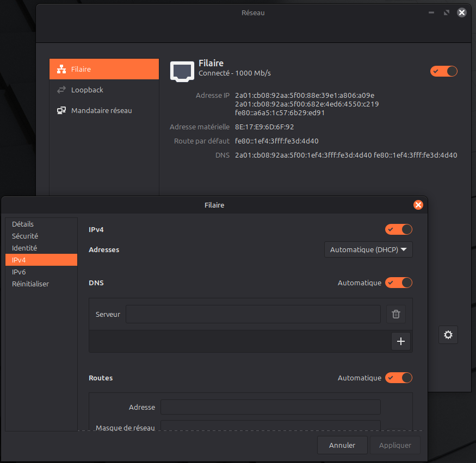Screen dimensions: 476x463
Task: Turn off automatic Routes toggle
Action: pos(399,378)
